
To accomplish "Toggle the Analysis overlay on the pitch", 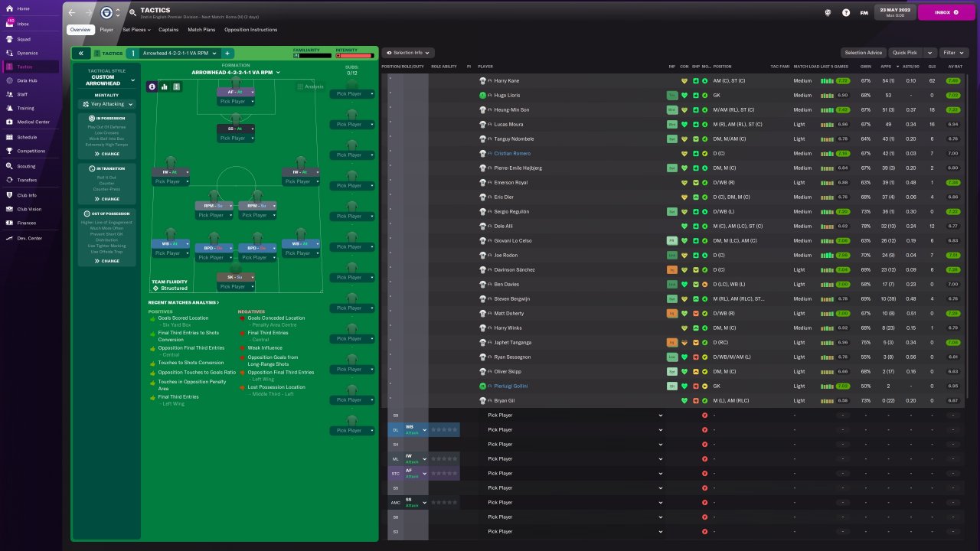I will 310,86.
